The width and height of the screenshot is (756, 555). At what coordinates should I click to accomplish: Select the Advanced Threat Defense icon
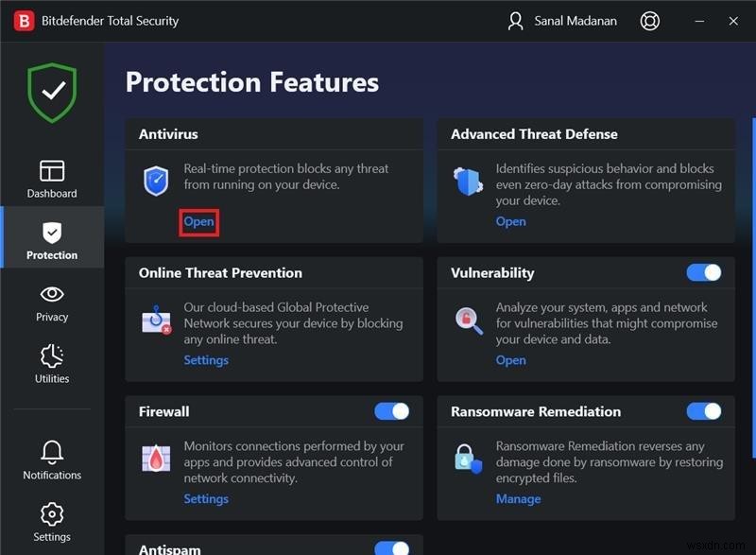click(x=469, y=182)
